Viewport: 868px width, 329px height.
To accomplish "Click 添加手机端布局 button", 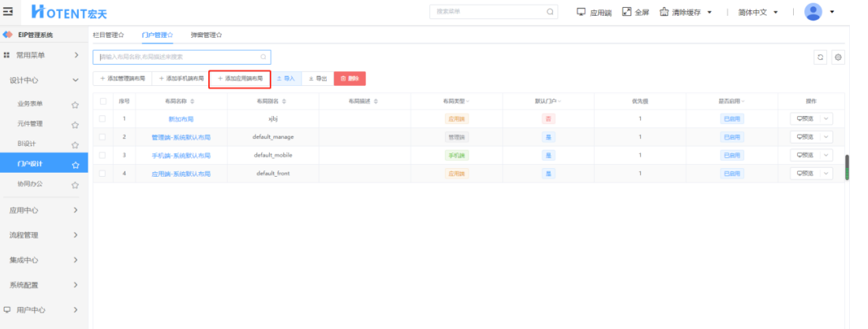I will pyautogui.click(x=181, y=79).
